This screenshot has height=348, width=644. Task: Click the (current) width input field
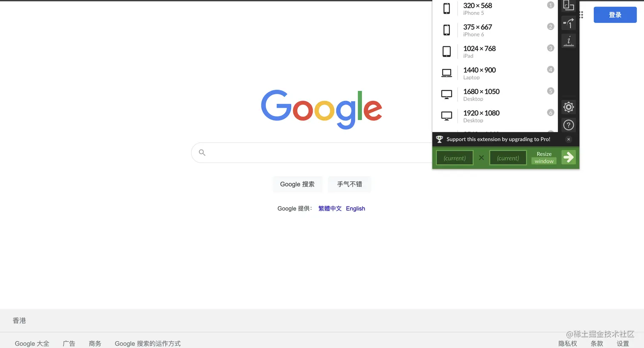point(454,157)
